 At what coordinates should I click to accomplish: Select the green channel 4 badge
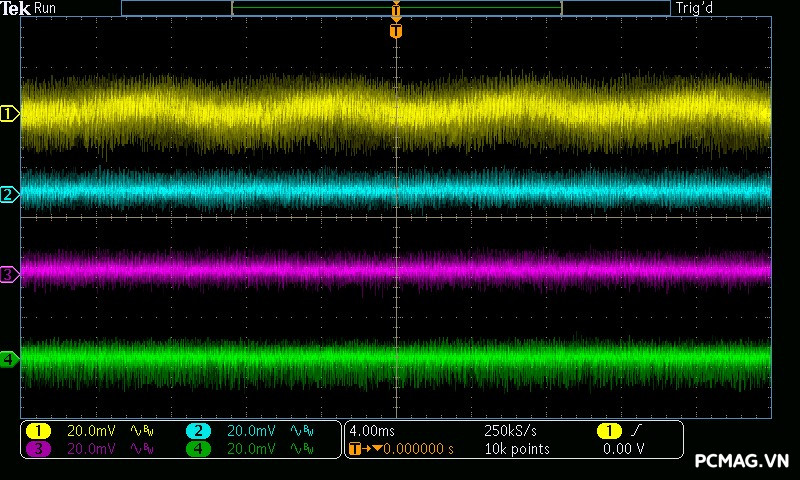click(x=198, y=449)
